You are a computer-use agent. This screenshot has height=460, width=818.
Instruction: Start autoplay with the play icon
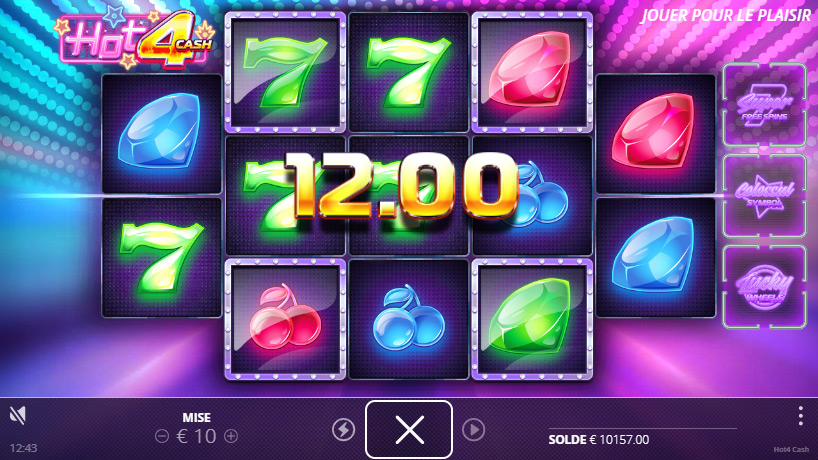[474, 430]
